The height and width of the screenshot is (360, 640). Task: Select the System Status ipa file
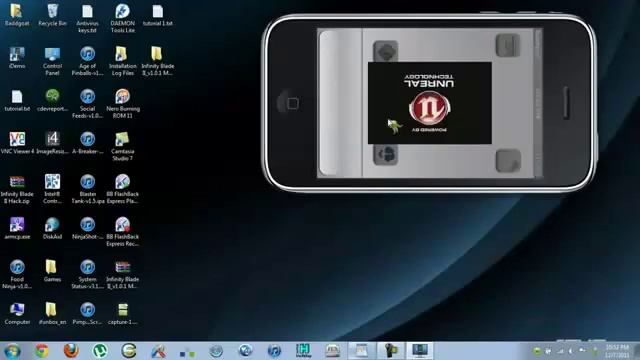pyautogui.click(x=87, y=274)
